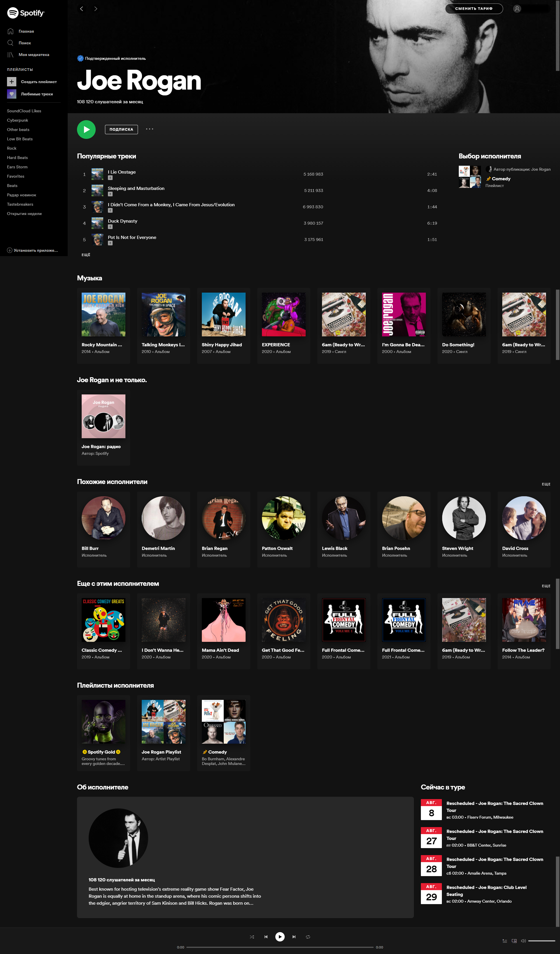Open the play queue
The height and width of the screenshot is (954, 560).
505,941
